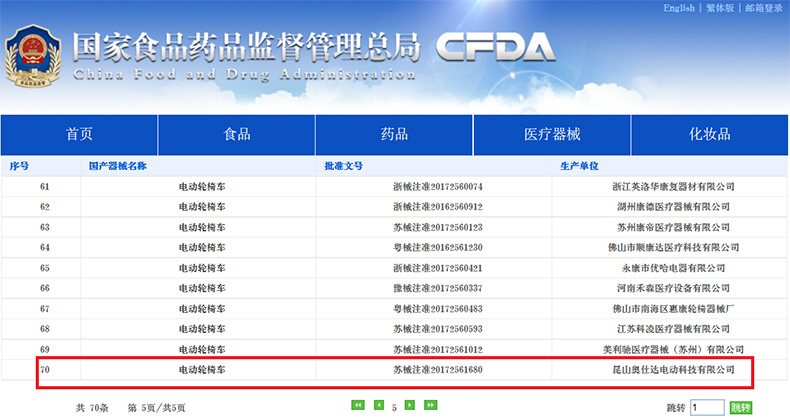The image size is (790, 420).
Task: Click manufacturer 佛山市南海区惠康轮椅器械厂
Action: tap(673, 309)
